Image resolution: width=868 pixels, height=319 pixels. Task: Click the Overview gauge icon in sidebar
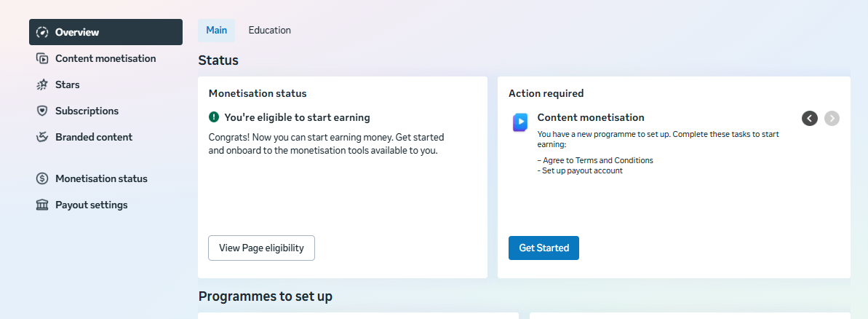pos(42,32)
